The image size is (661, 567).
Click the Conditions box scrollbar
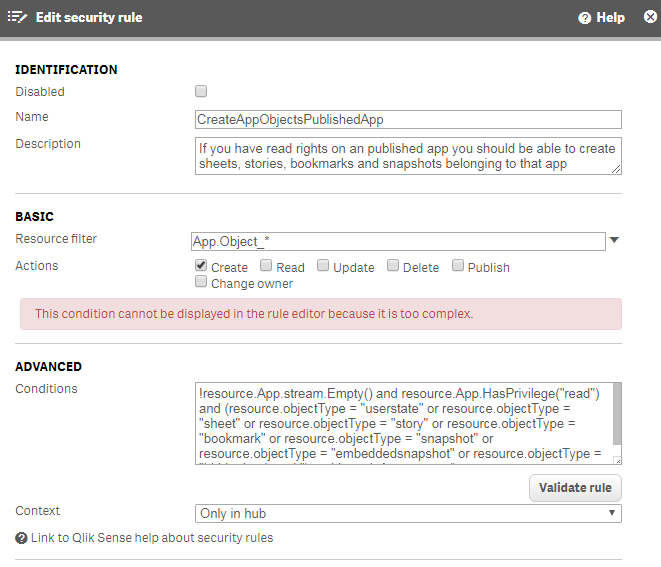tap(616, 420)
